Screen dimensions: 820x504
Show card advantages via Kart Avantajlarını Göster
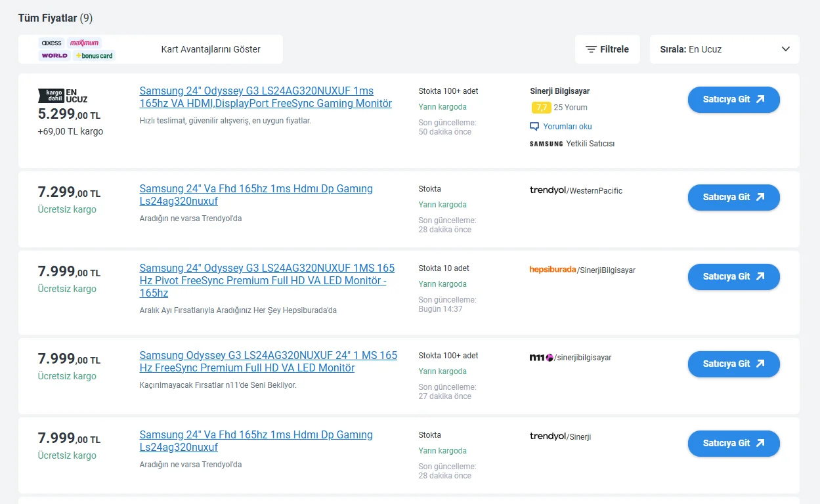[211, 49]
